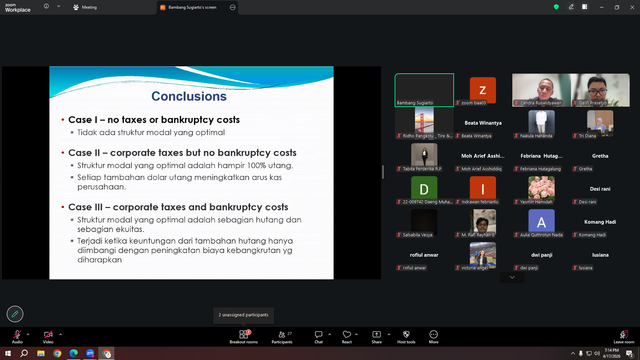The height and width of the screenshot is (360, 640).
Task: Click the minus circle on screen tab
Action: pyautogui.click(x=233, y=7)
